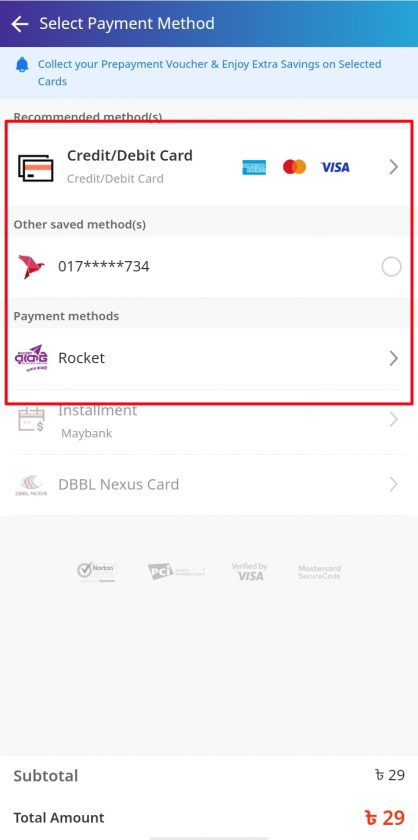Open Credit/Debit Card chevron arrow
Screen dimensions: 418x840
click(x=394, y=167)
